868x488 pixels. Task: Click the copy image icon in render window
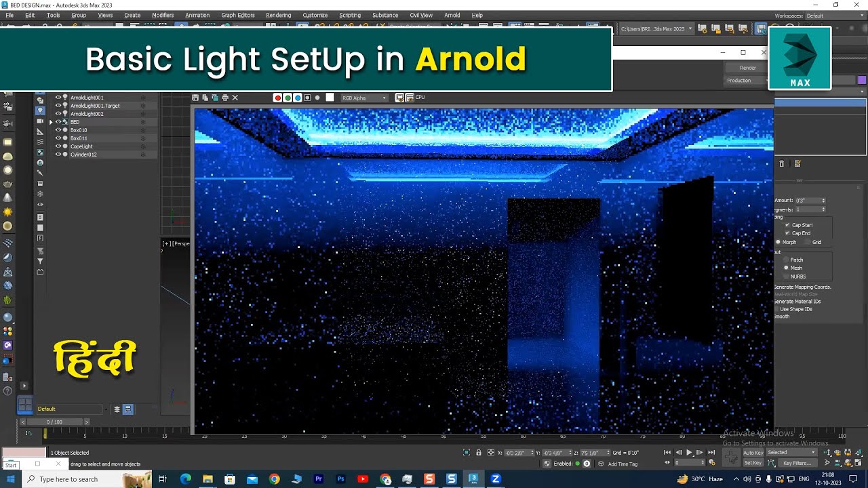pyautogui.click(x=205, y=98)
